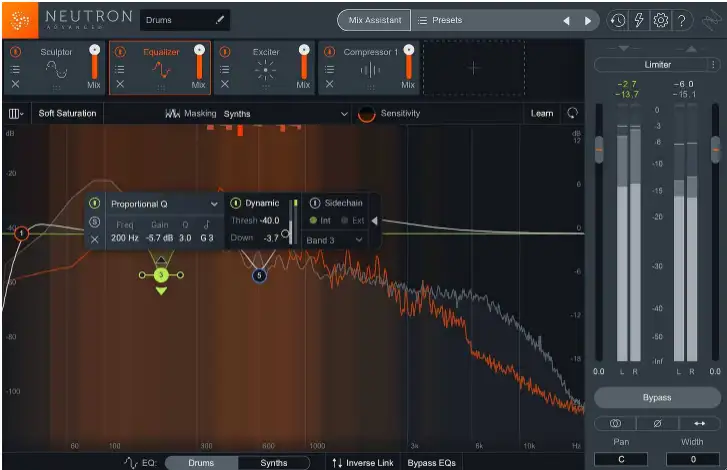Open the Band 3 sidechain dropdown
Viewport: 727px width, 470px height.
pyautogui.click(x=334, y=240)
